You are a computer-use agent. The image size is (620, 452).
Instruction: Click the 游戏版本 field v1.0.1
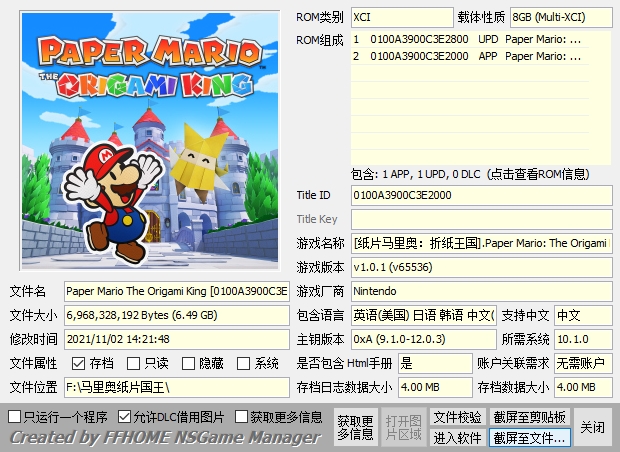pyautogui.click(x=482, y=267)
